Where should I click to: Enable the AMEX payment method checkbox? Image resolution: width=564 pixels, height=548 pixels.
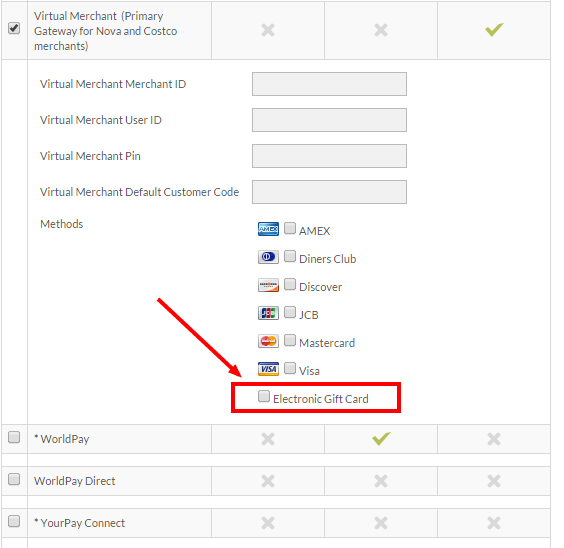point(290,228)
